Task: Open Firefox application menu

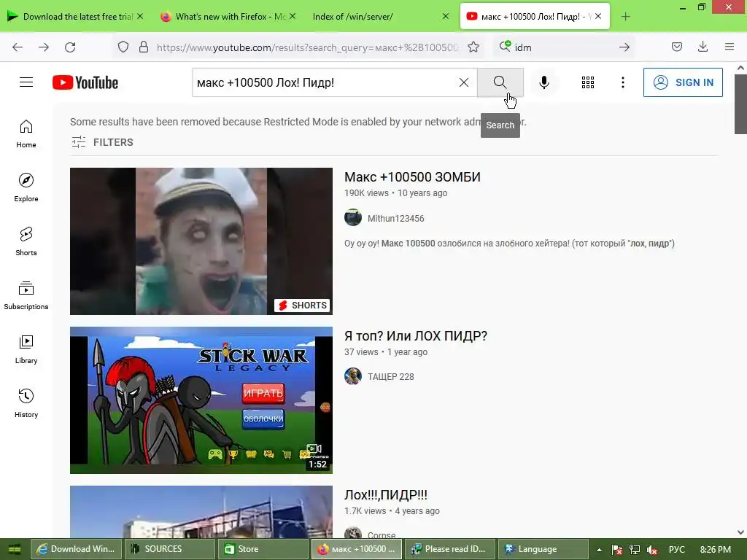Action: pos(729,47)
